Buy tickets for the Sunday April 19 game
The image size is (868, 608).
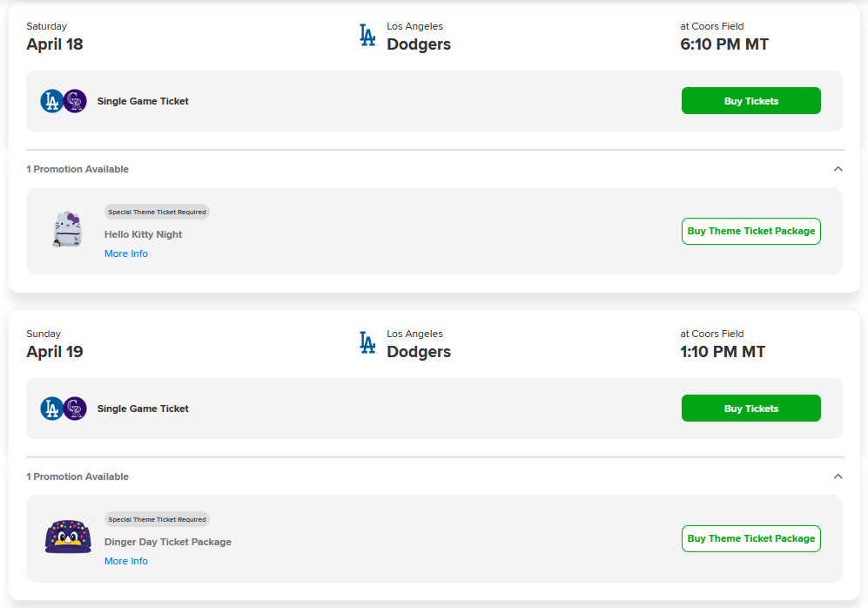pos(750,409)
